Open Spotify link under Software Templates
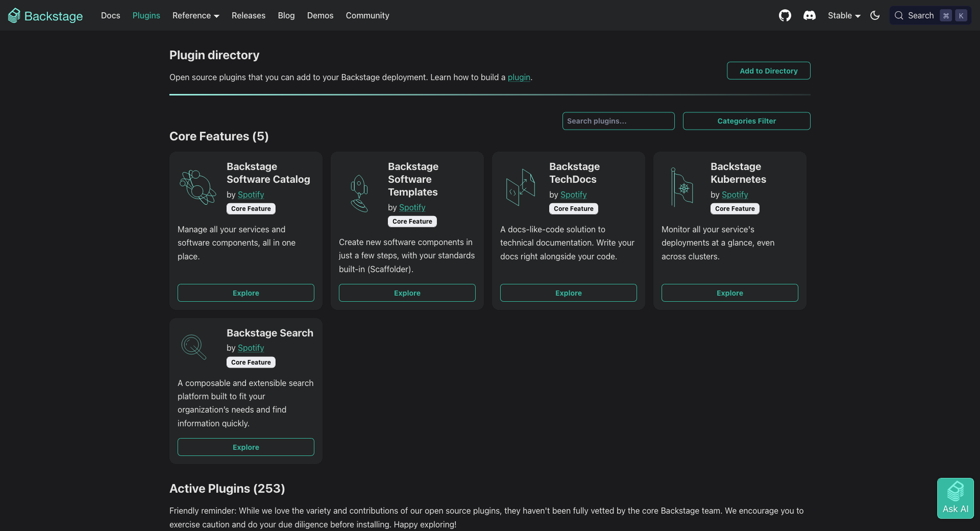This screenshot has height=531, width=980. pos(412,207)
